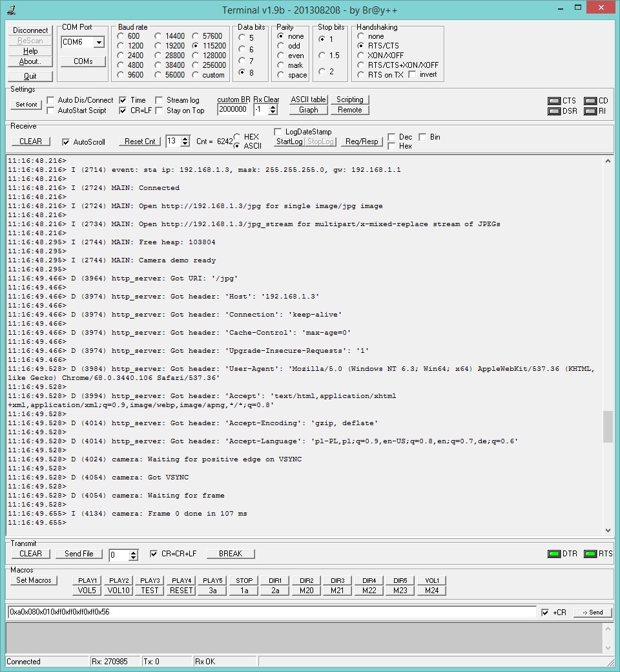The height and width of the screenshot is (672, 620).
Task: Click the BREAK button
Action: (231, 554)
